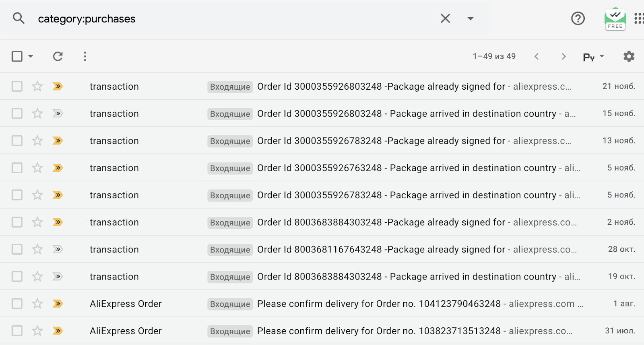This screenshot has width=644, height=345.
Task: Refresh the email list
Action: pyautogui.click(x=58, y=56)
